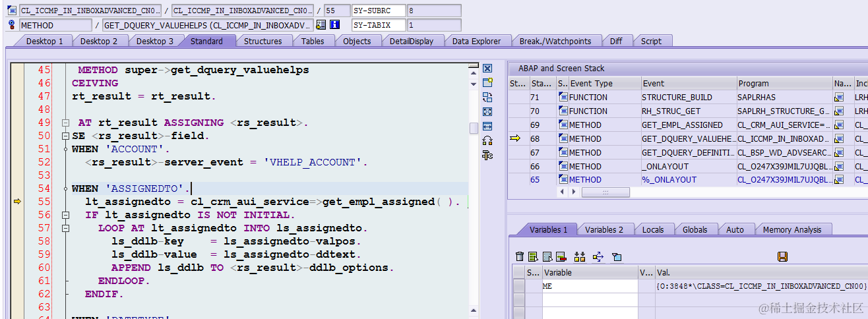
Task: Collapse the IF lt_assignedto block on line 56
Action: pyautogui.click(x=65, y=216)
